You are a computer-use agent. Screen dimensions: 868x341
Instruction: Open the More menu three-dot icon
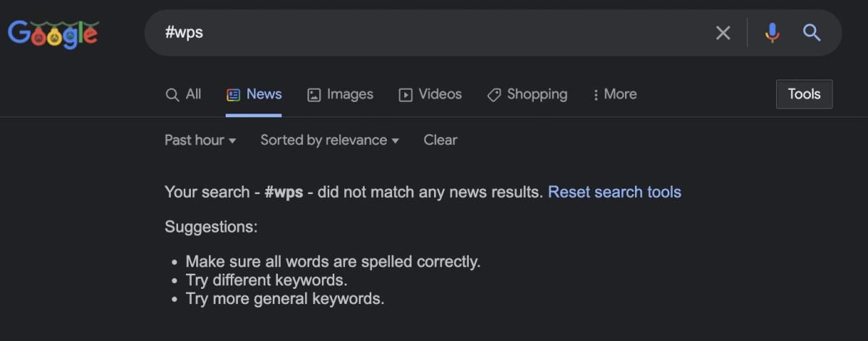[596, 95]
